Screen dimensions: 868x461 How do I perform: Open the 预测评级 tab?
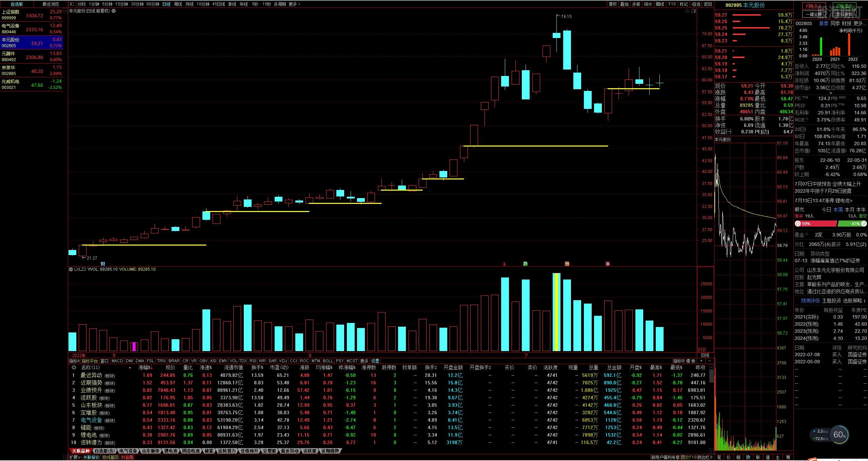(810, 301)
